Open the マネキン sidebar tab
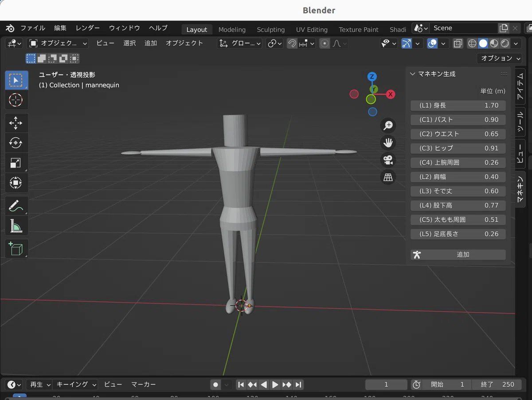The height and width of the screenshot is (400, 532). [520, 189]
